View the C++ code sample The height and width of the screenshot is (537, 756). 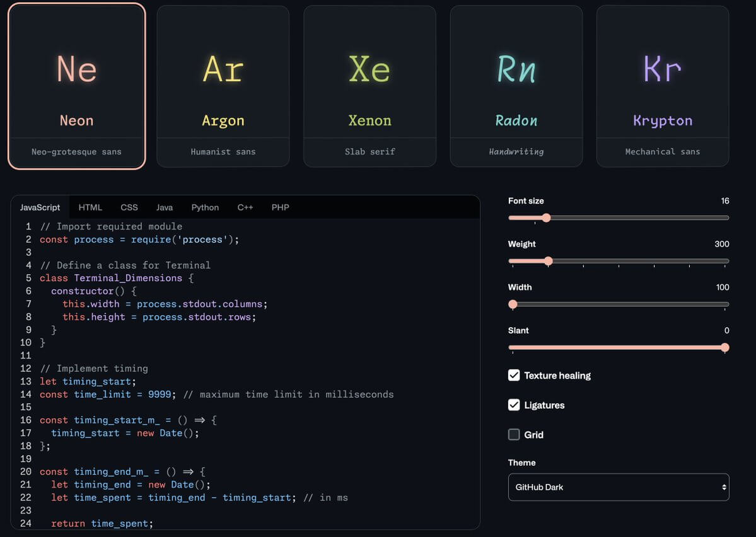[x=245, y=207]
